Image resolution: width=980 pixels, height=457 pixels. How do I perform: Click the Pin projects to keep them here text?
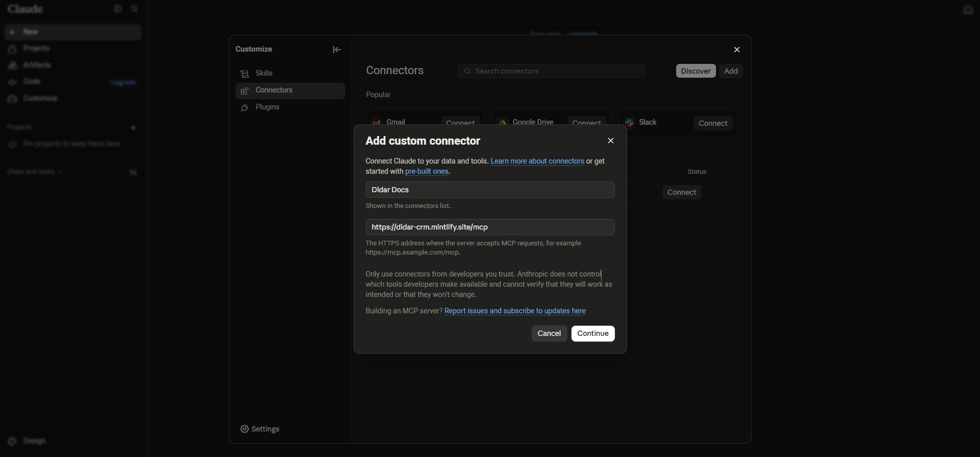[71, 144]
